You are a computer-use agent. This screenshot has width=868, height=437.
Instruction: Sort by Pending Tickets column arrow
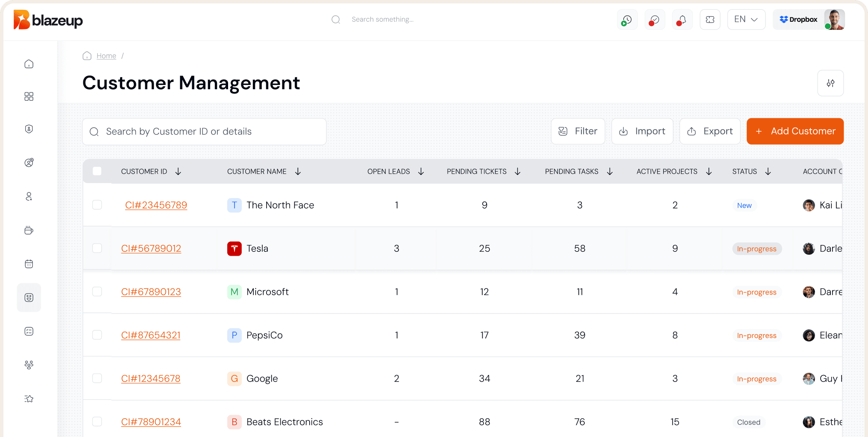coord(518,172)
